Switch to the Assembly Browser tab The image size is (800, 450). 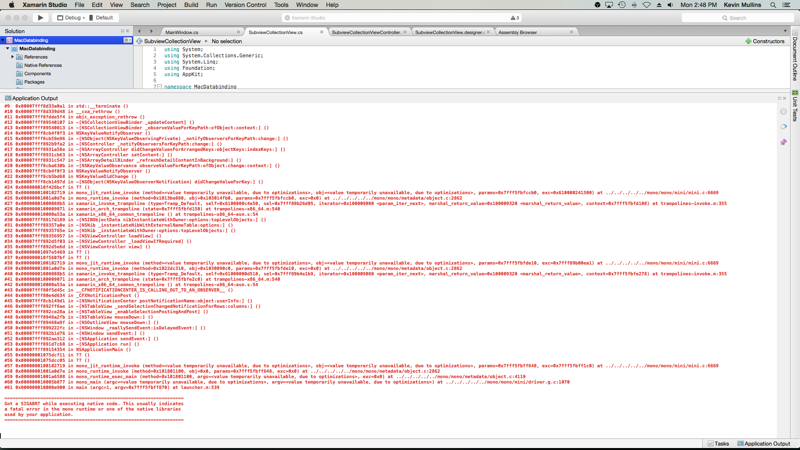(x=517, y=32)
